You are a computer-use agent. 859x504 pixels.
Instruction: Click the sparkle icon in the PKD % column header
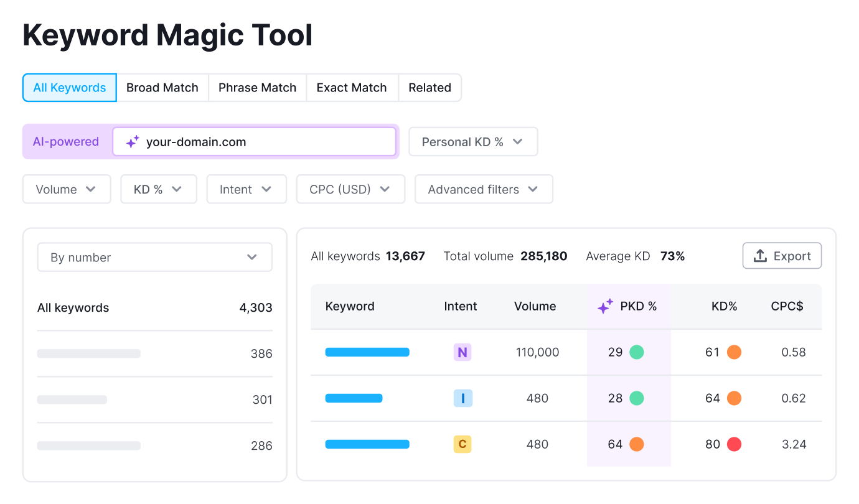click(604, 306)
